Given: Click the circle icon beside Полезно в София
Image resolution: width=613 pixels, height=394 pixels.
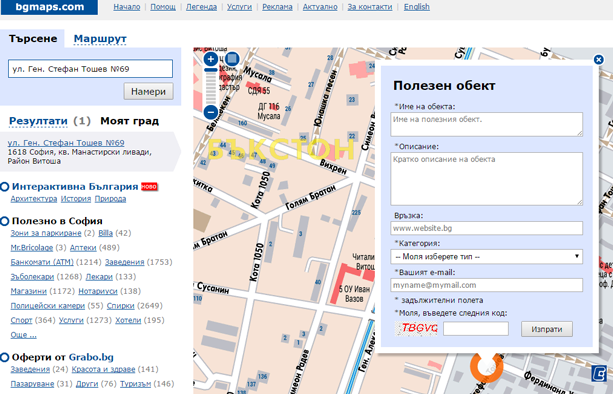Looking at the screenshot, I should pyautogui.click(x=4, y=221).
